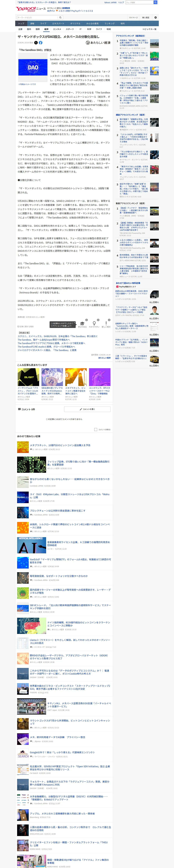
Task: Click the speech bubble icon beside コメント 0件
Action: click(19, 409)
